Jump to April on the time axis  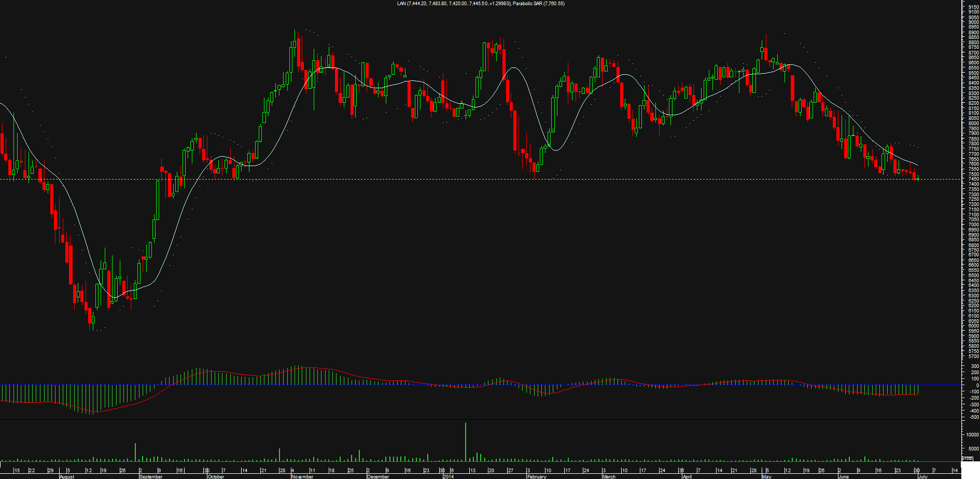click(x=687, y=476)
